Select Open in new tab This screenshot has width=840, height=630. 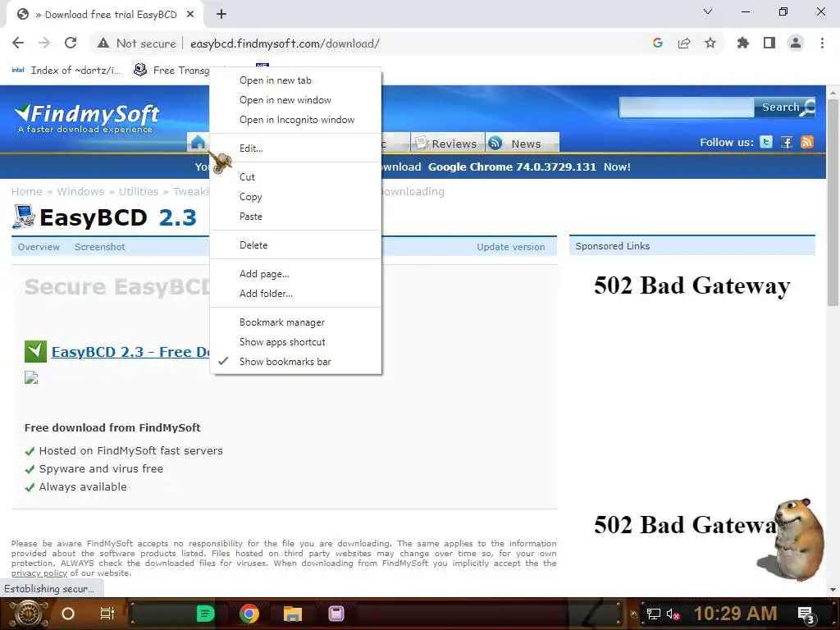(295, 80)
